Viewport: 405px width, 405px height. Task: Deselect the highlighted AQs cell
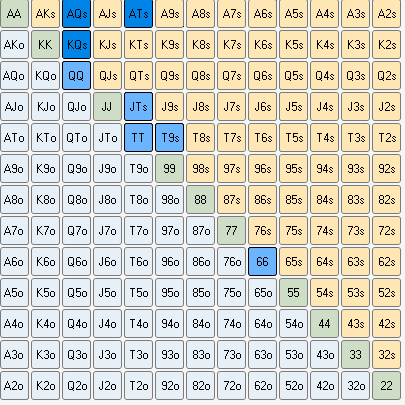point(76,14)
